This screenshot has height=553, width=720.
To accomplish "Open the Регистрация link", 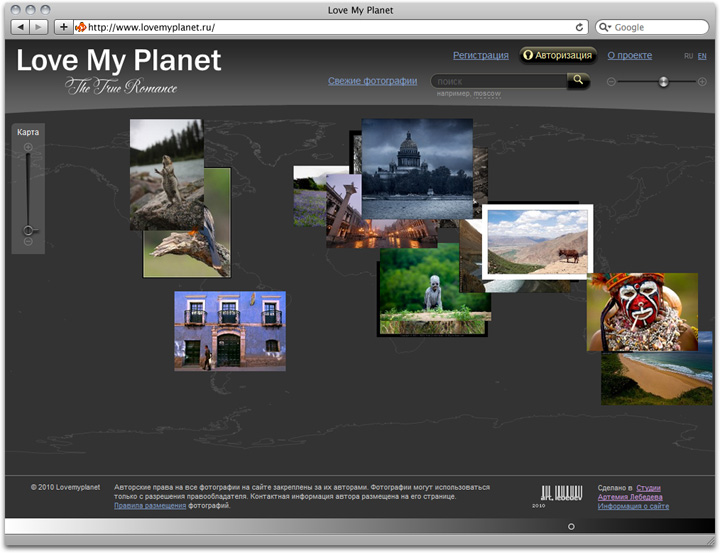I will point(480,56).
